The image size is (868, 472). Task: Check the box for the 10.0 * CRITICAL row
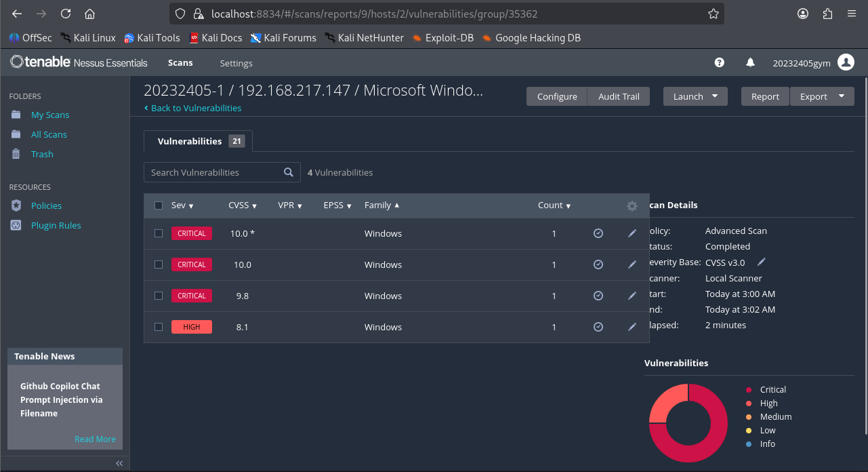click(159, 233)
